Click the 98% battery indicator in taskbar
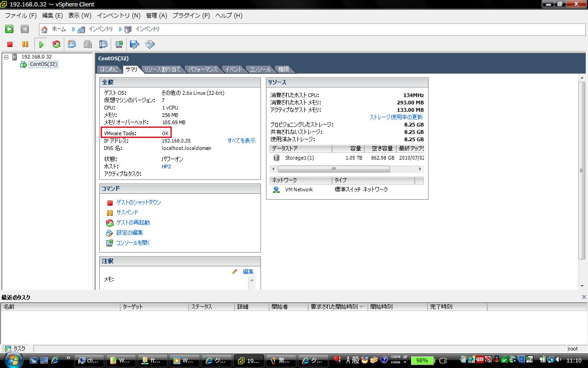 (x=422, y=360)
